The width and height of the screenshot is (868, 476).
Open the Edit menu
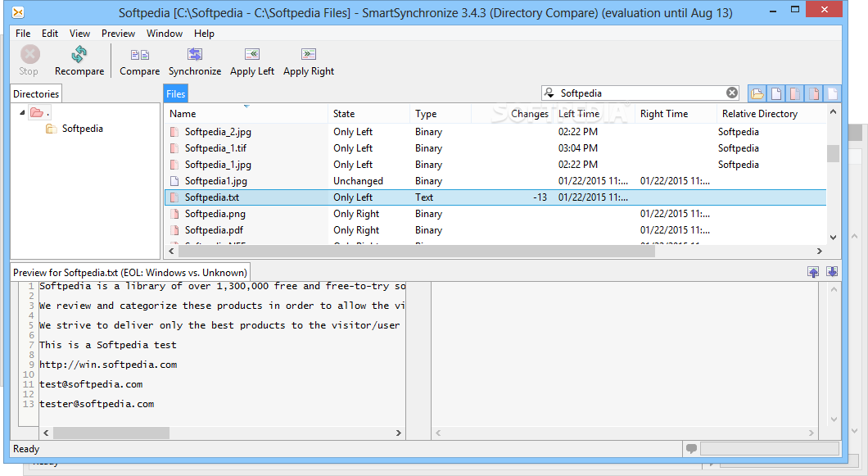[x=50, y=34]
